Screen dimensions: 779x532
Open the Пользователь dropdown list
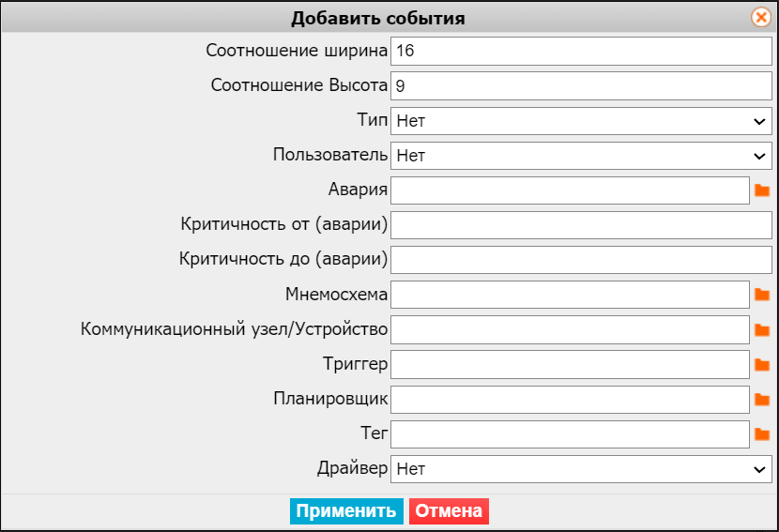(x=581, y=156)
